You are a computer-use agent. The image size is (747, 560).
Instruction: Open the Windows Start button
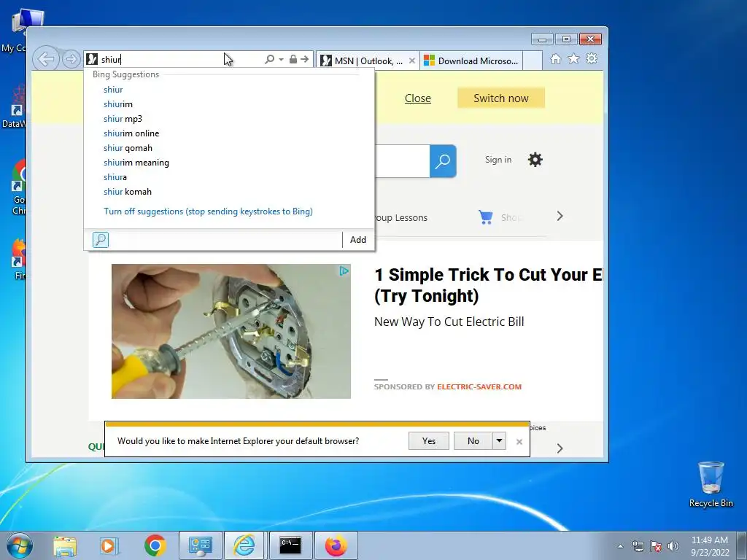[20, 545]
